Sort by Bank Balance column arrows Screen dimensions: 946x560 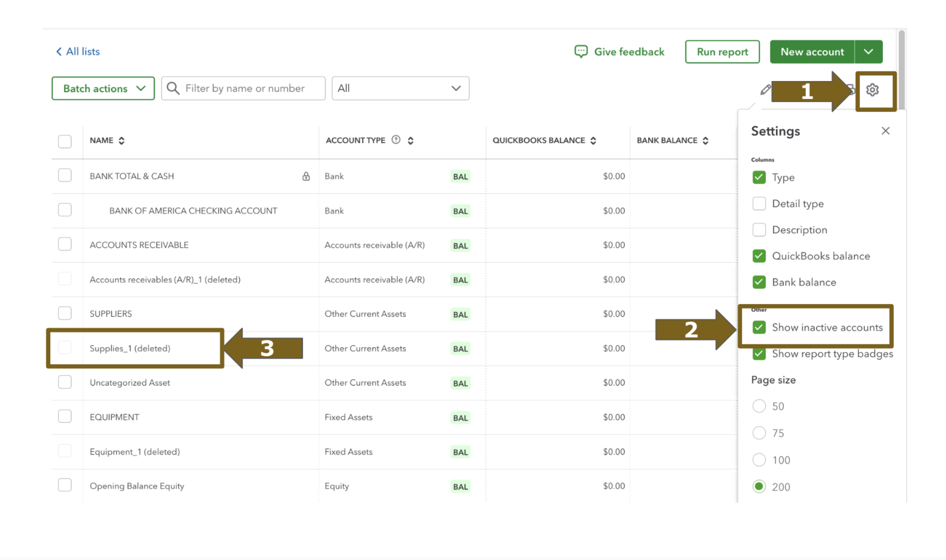tap(706, 141)
